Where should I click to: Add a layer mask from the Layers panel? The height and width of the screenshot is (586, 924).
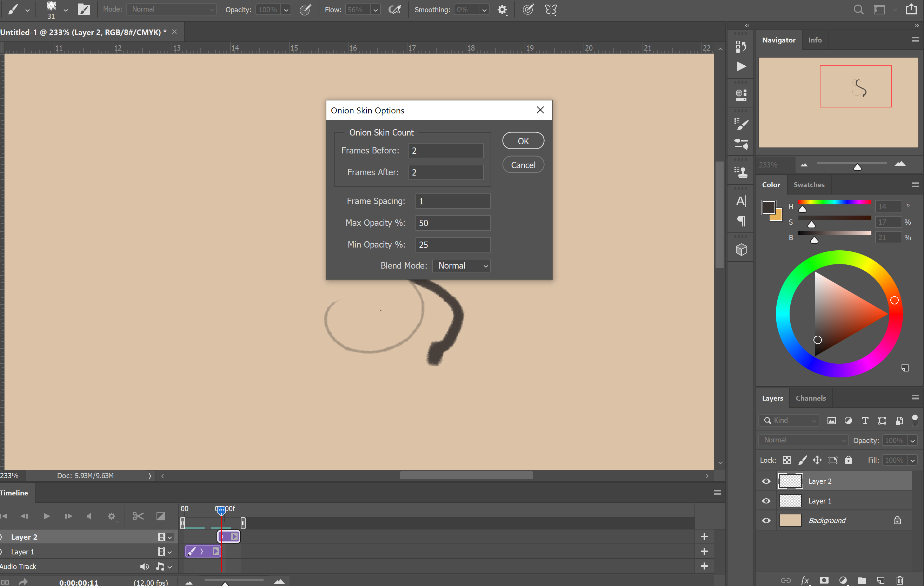825,580
